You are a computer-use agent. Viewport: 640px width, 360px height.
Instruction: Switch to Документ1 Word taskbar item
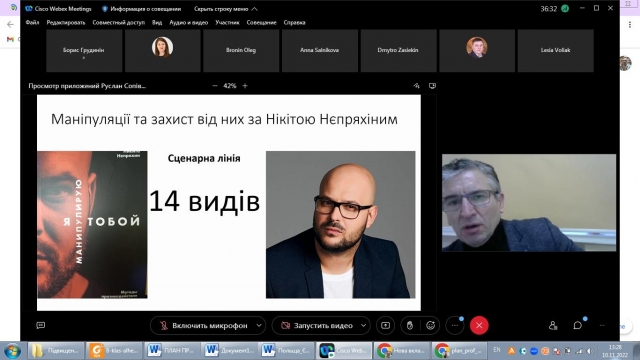tap(229, 351)
